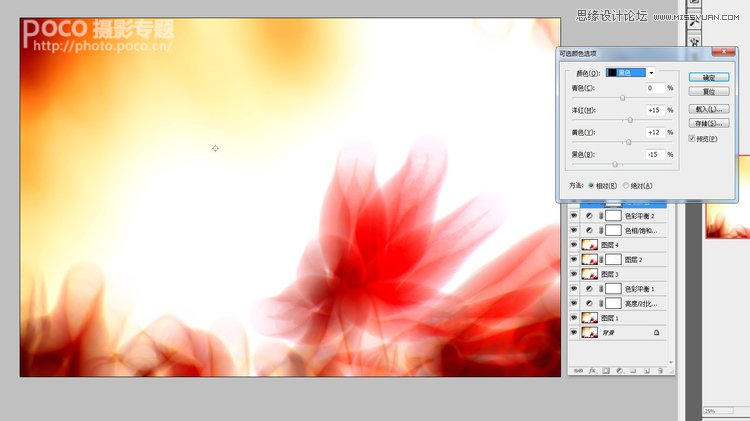This screenshot has height=421, width=750.
Task: Click the lock icon on 背景 layer
Action: point(656,331)
